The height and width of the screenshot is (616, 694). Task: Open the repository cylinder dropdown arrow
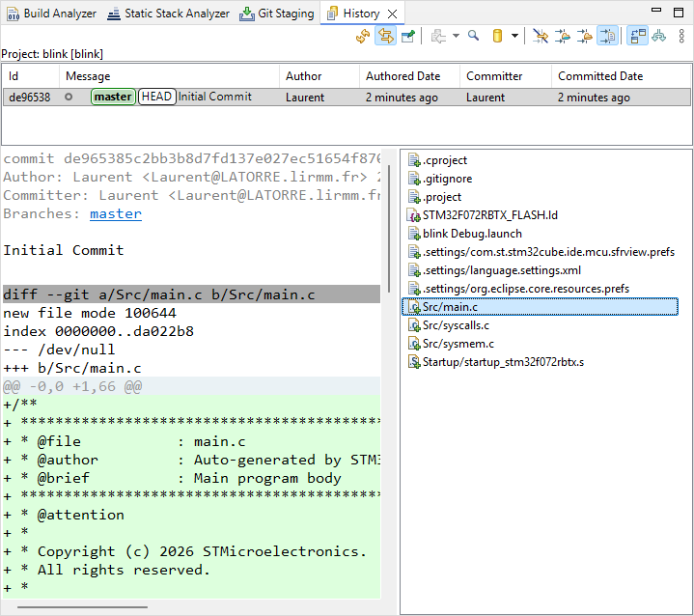514,37
